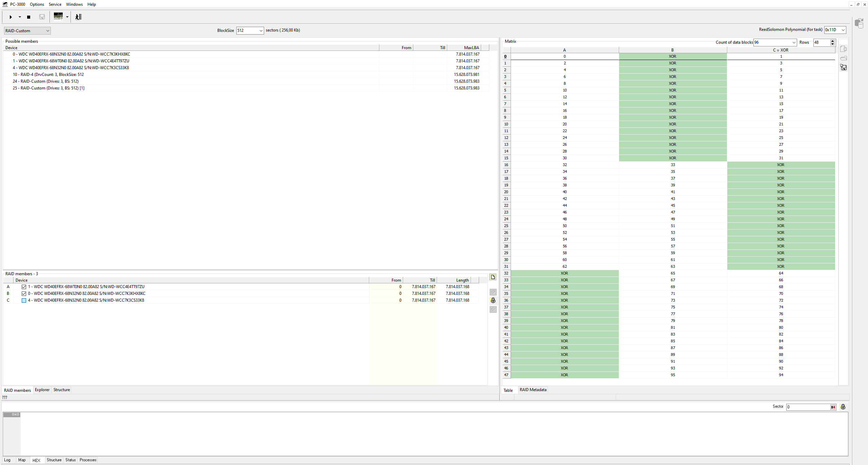Open the Options menu
868x465 pixels.
[x=37, y=4]
